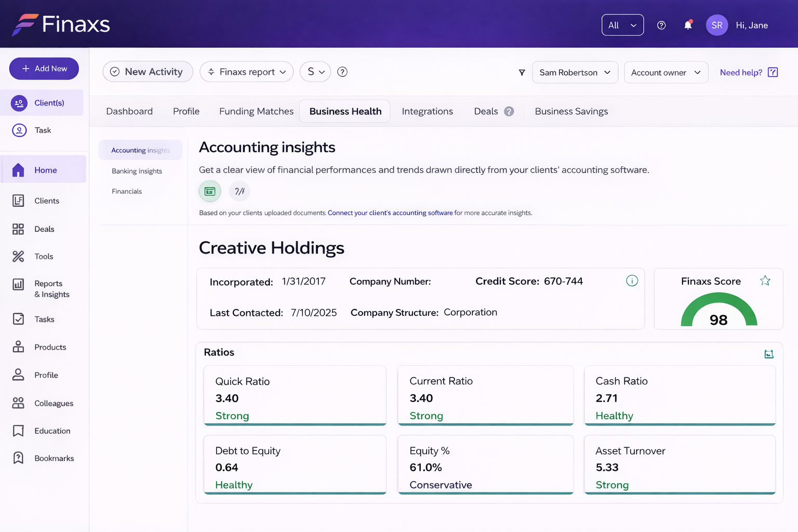The image size is (798, 532).
Task: Click Connect your client's accounting software link
Action: 390,213
